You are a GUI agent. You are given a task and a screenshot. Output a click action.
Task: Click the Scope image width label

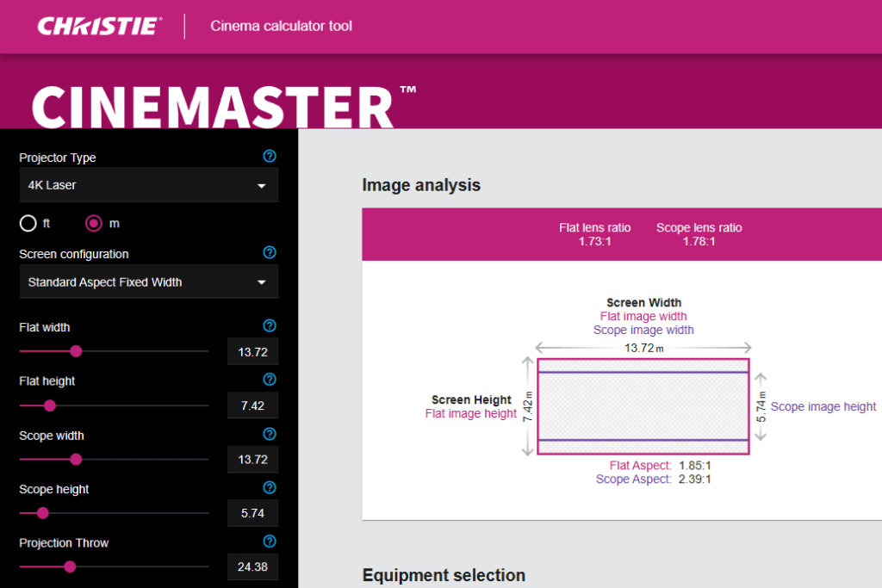643,330
